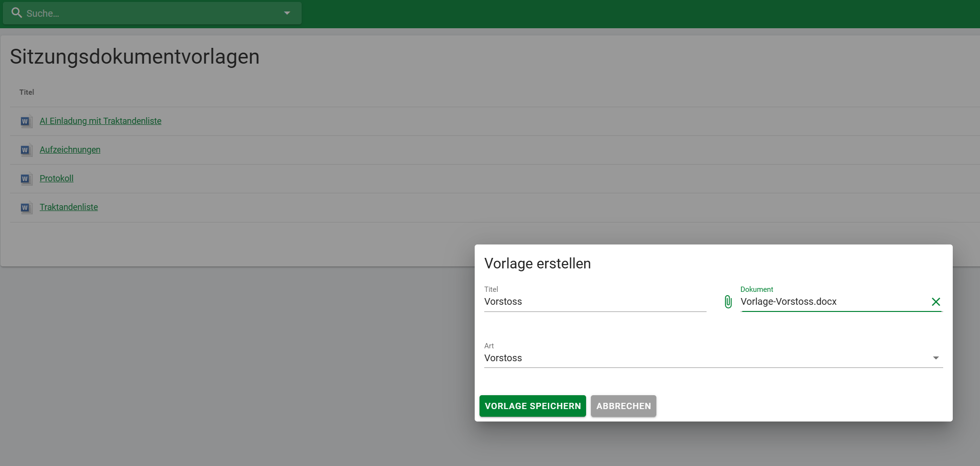Click Word icon beside Traktandenliste
980x466 pixels.
click(26, 208)
